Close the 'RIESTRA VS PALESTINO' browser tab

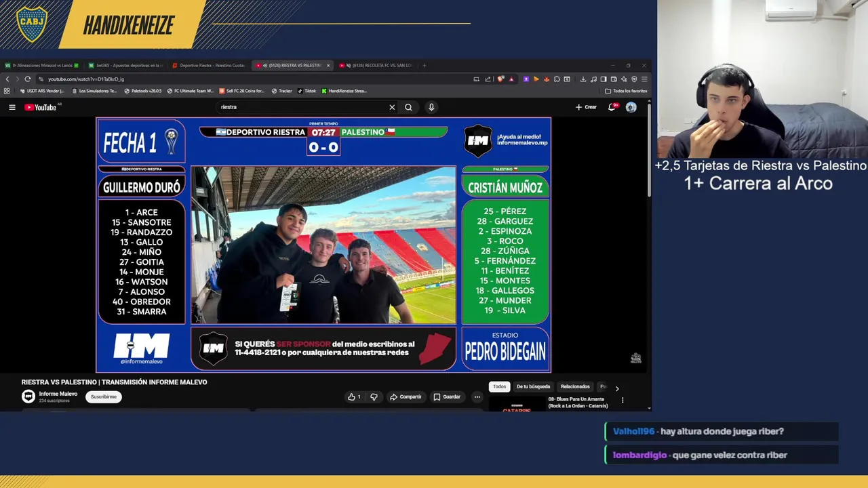point(328,66)
